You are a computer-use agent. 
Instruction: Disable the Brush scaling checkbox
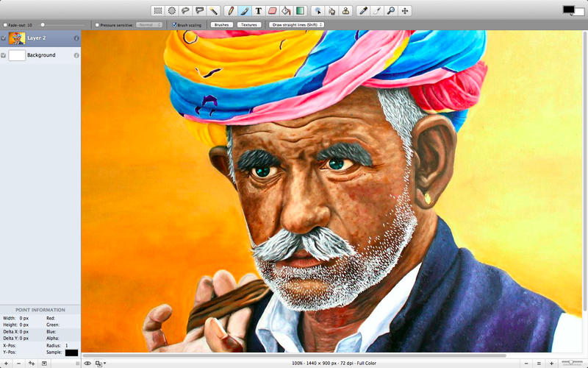[x=174, y=25]
